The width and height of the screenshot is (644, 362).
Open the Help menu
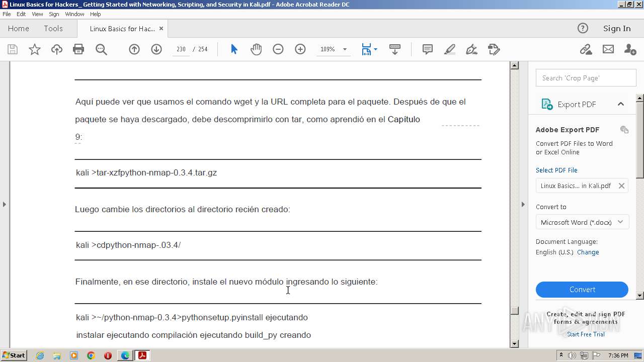pos(95,14)
